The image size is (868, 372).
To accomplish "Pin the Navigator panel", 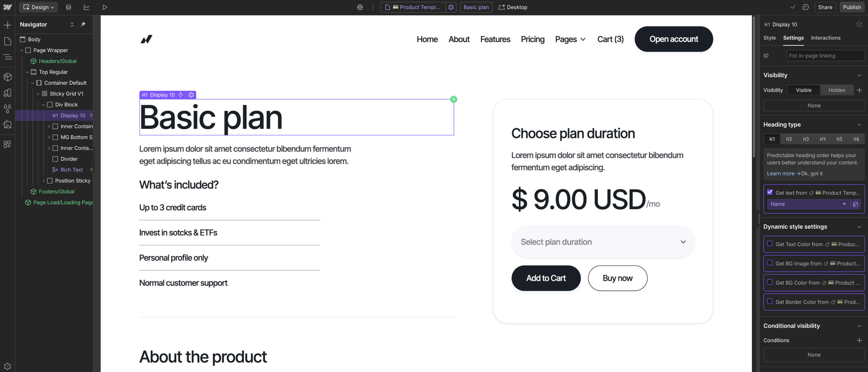I will click(83, 24).
